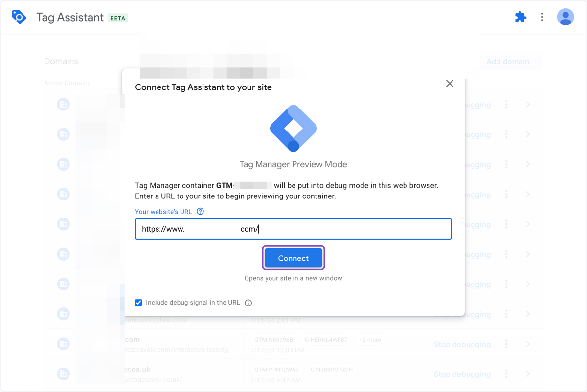The image size is (587, 392).
Task: Click the Active Domains label
Action: click(x=68, y=83)
